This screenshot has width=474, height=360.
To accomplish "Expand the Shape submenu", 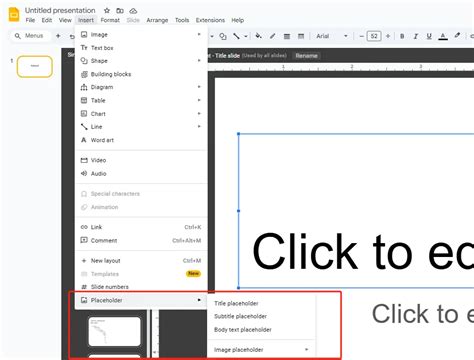I will click(x=141, y=61).
